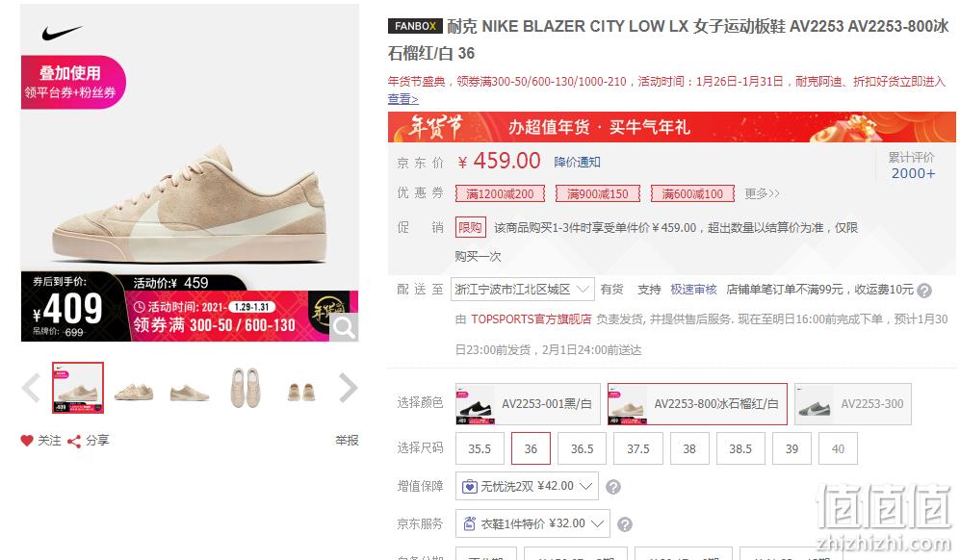Screen dimensions: 960x560
Task: Click the 满600减100 coupon tag
Action: point(692,193)
